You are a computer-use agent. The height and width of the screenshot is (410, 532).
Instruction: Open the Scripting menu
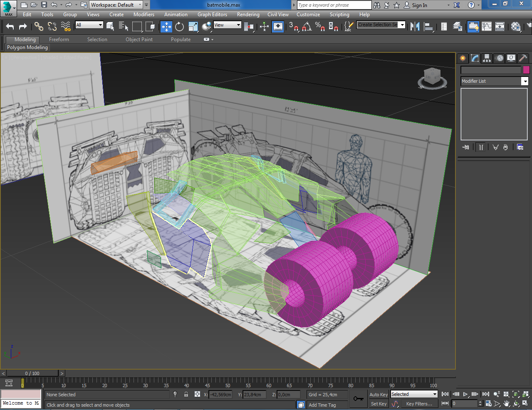339,15
